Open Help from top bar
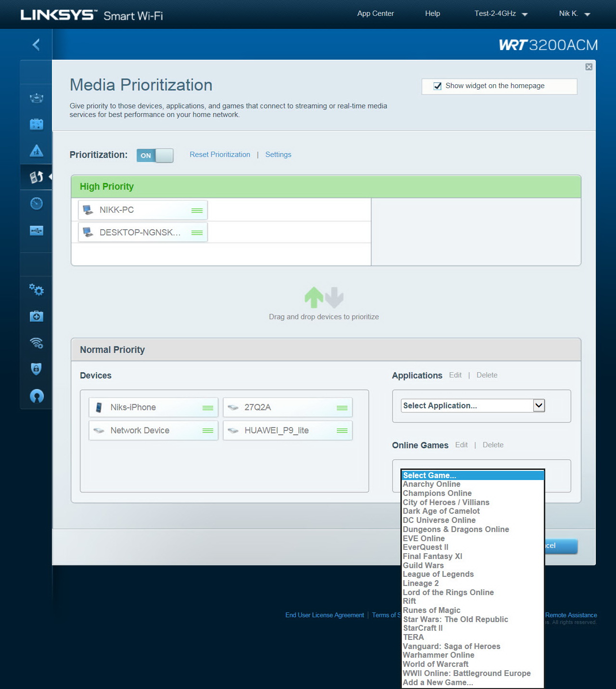The width and height of the screenshot is (616, 689). (x=433, y=13)
